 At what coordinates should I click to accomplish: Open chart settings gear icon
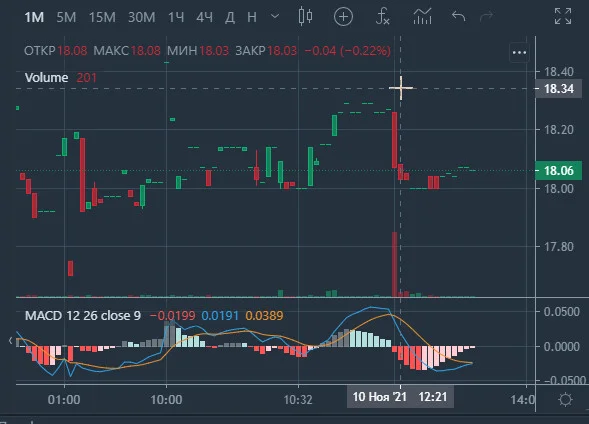(x=565, y=400)
